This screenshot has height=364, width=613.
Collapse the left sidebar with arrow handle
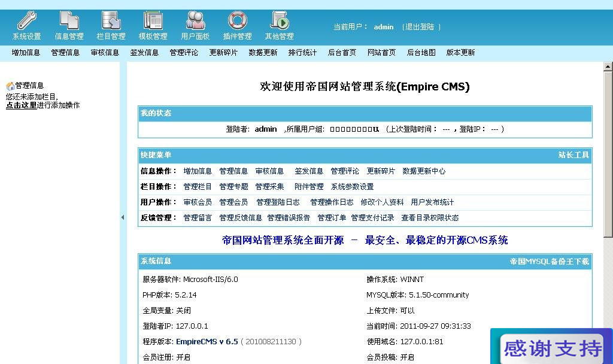(x=123, y=217)
